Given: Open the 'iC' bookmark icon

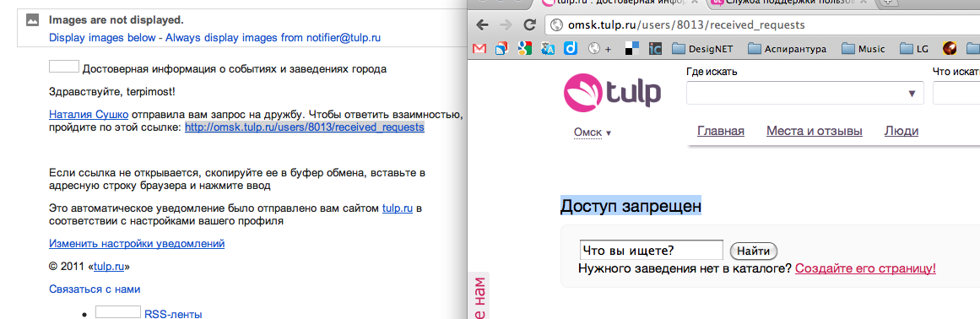Looking at the screenshot, I should pos(655,48).
